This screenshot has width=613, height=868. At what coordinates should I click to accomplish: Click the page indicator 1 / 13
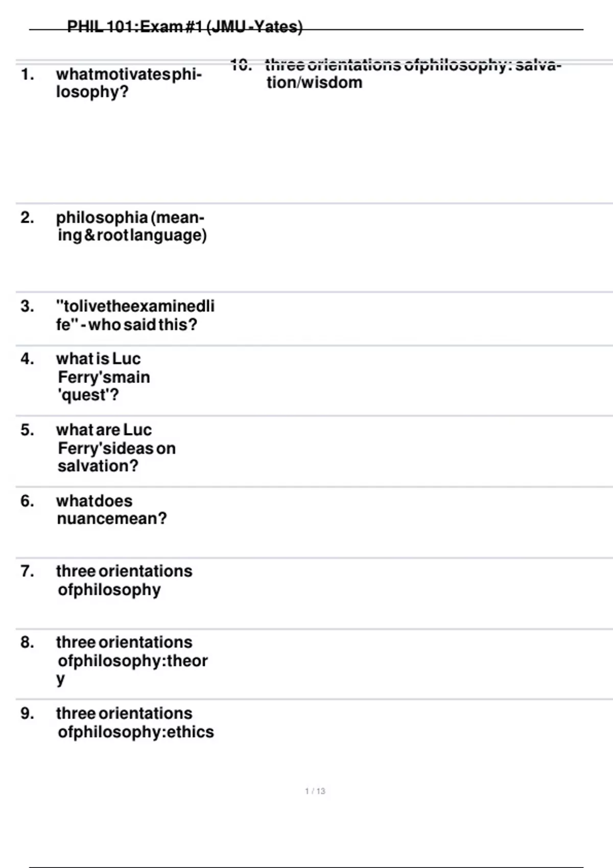[315, 791]
